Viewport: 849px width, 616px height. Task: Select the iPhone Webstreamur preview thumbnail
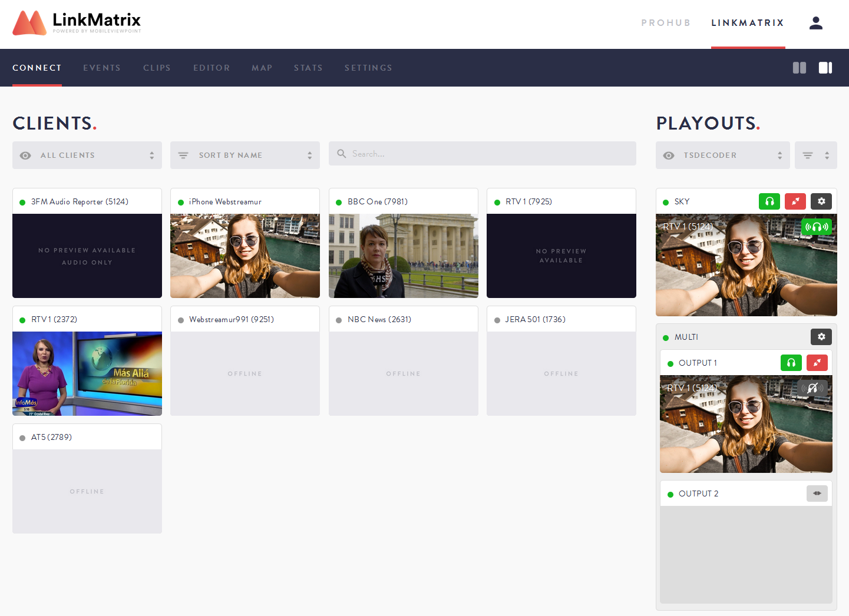(245, 256)
